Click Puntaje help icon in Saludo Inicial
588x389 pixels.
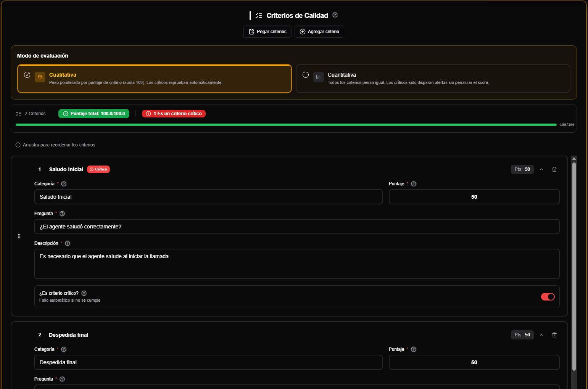coord(414,184)
